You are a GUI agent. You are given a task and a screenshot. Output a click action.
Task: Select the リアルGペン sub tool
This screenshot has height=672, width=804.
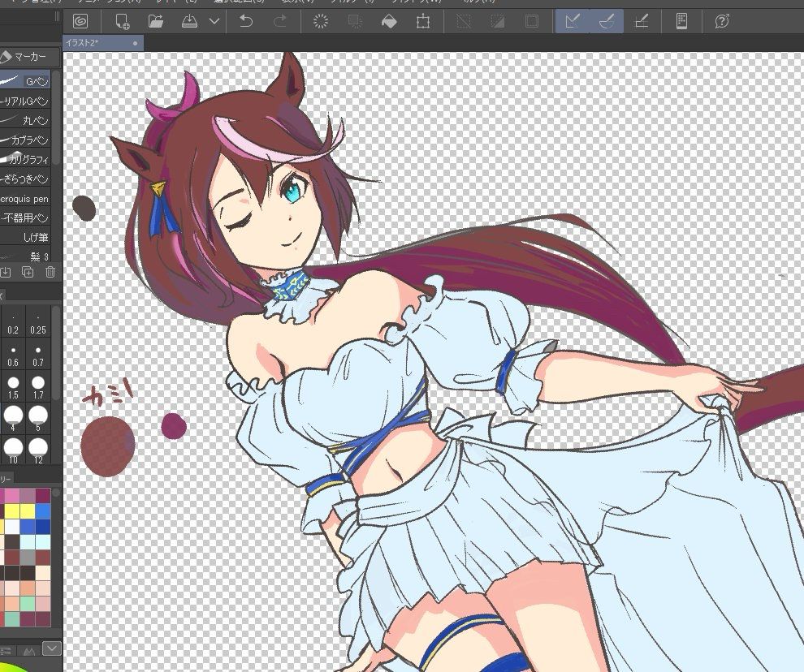click(x=25, y=101)
